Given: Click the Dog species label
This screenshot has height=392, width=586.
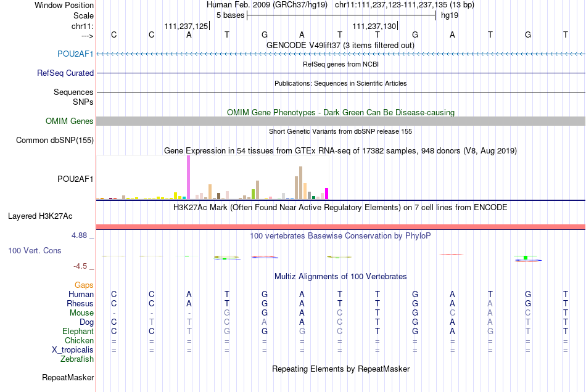Looking at the screenshot, I should pos(86,322).
